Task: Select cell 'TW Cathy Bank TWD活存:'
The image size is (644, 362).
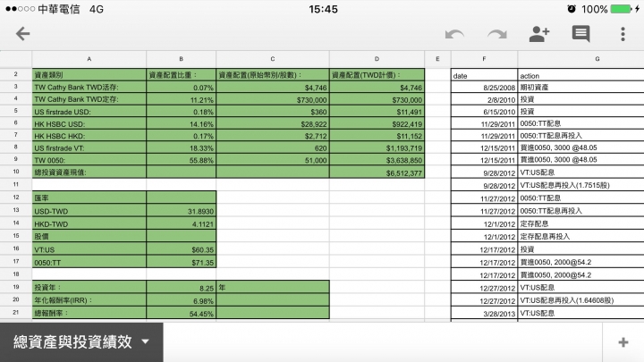Action: 89,87
